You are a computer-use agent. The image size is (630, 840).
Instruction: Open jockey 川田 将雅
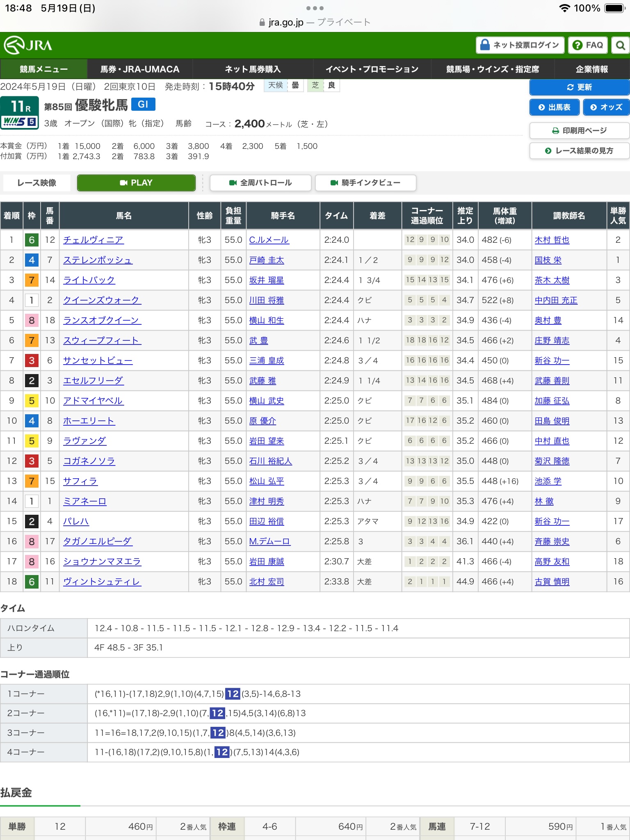pos(267,300)
